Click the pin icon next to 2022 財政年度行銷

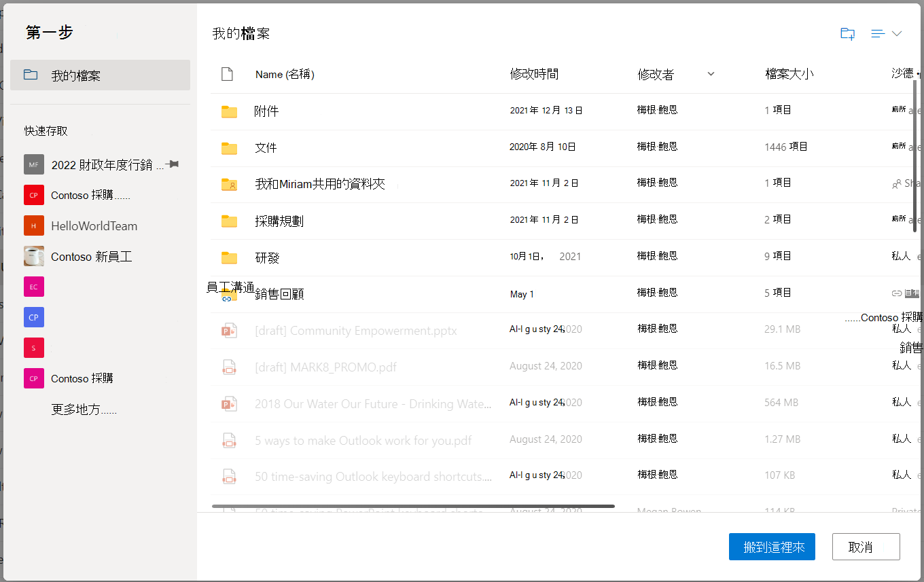[x=173, y=164]
